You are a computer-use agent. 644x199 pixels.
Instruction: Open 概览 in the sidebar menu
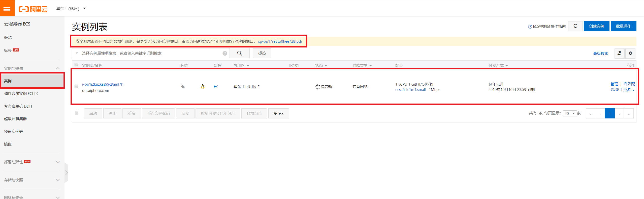[8, 38]
